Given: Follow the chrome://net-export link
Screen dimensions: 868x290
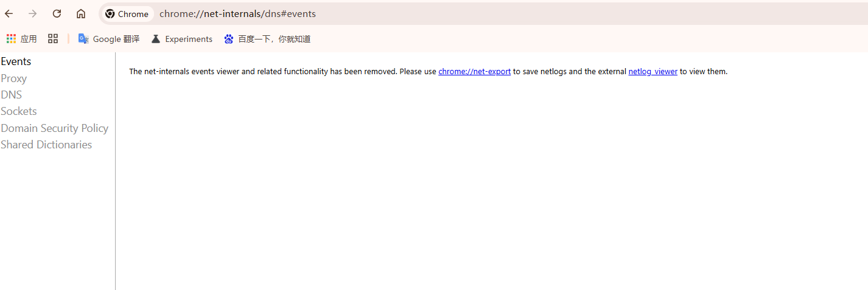Looking at the screenshot, I should pyautogui.click(x=474, y=71).
